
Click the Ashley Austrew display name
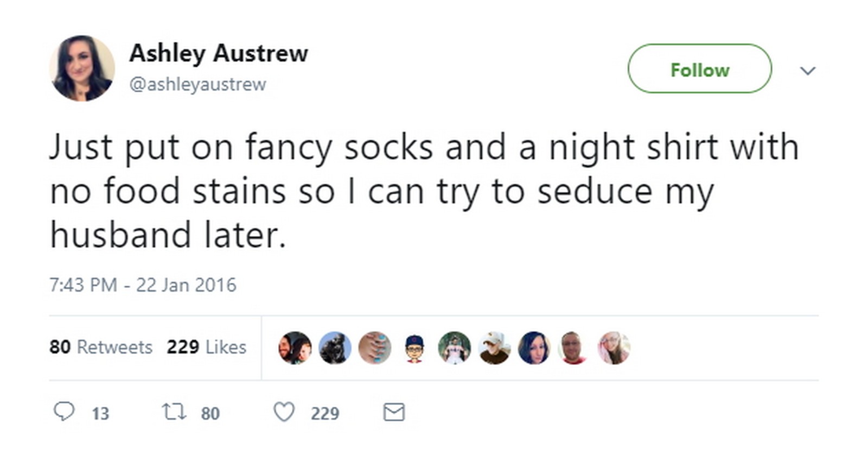219,53
